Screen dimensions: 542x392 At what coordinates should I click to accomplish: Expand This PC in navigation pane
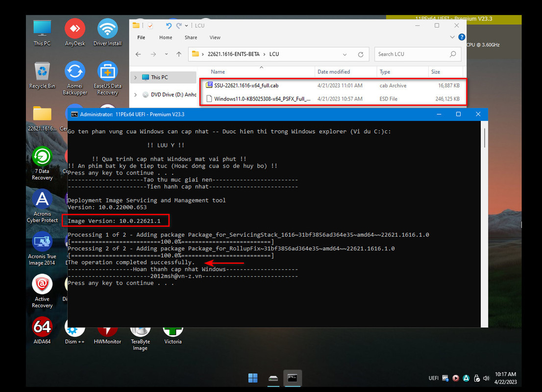click(x=135, y=77)
